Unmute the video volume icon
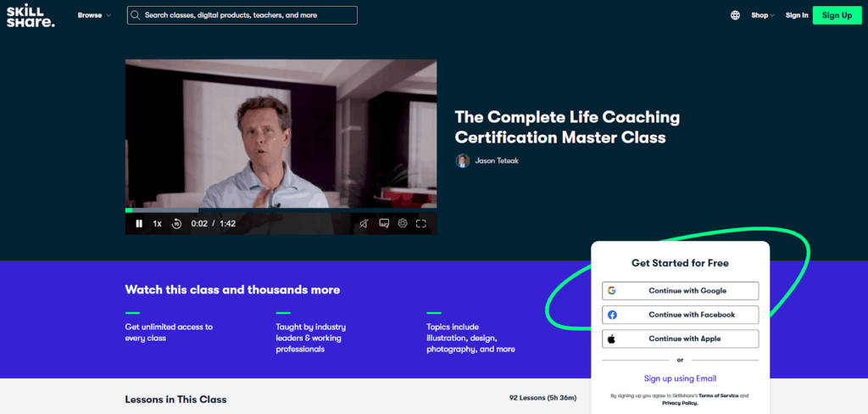Viewport: 868px width, 414px height. click(x=364, y=223)
